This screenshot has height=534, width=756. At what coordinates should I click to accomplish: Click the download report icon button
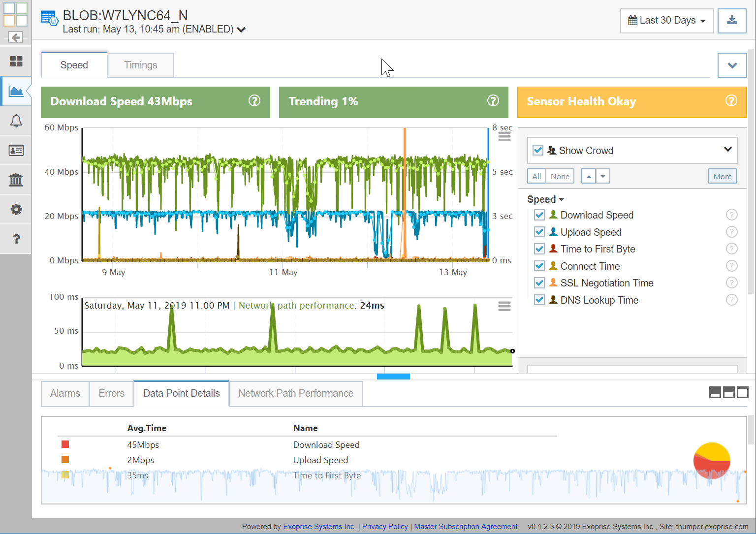coord(732,21)
